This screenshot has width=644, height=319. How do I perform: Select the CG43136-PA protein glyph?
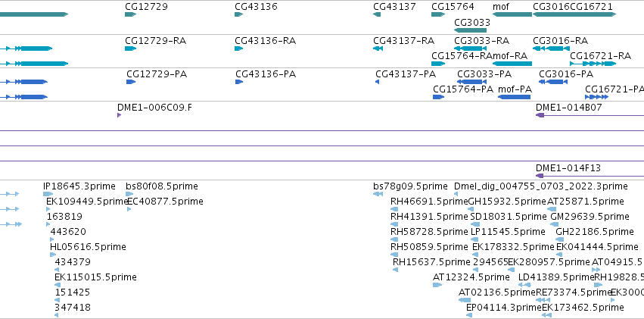tap(239, 82)
